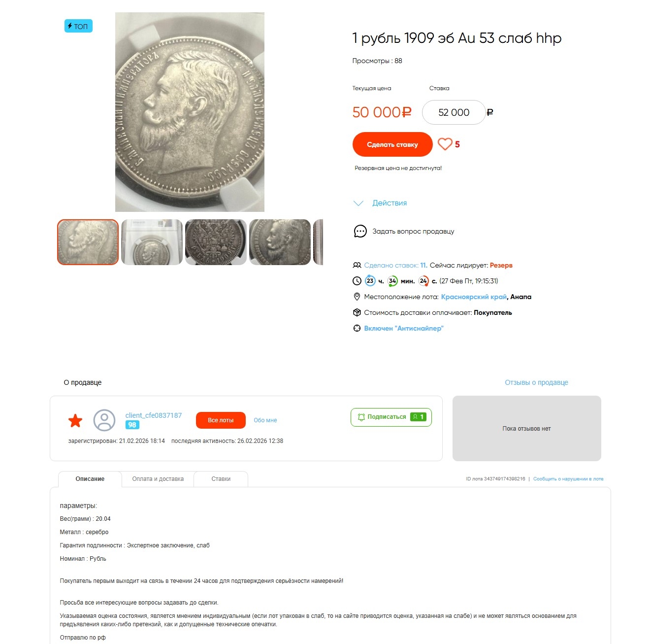Image resolution: width=651 pixels, height=644 pixels.
Task: Click the heart favorite icon
Action: coord(445,144)
